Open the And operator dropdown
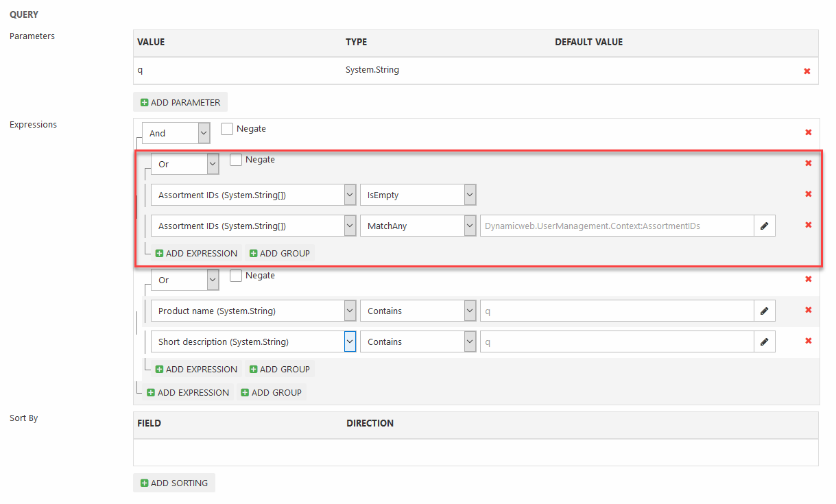836x504 pixels. point(176,133)
